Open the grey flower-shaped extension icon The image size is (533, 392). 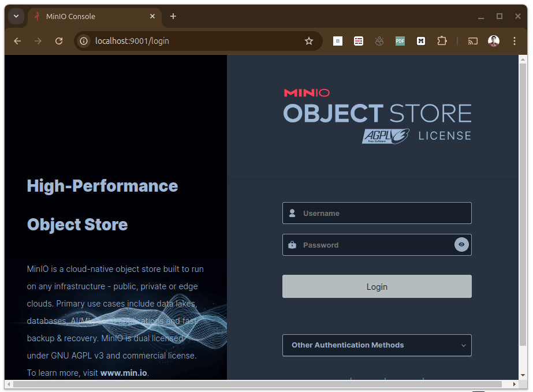pos(379,41)
